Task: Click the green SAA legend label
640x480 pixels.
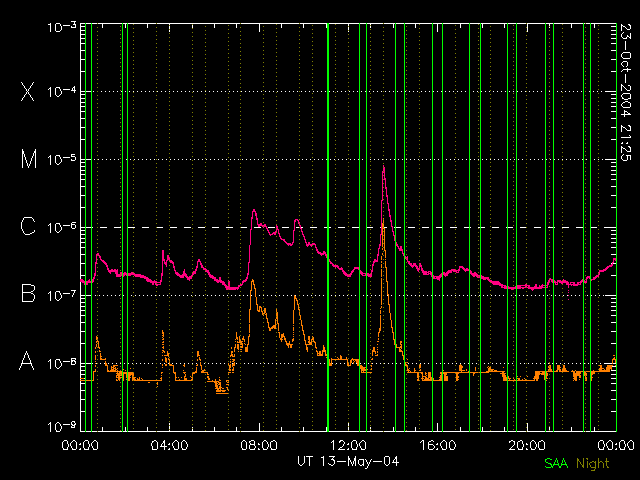Action: coord(556,463)
